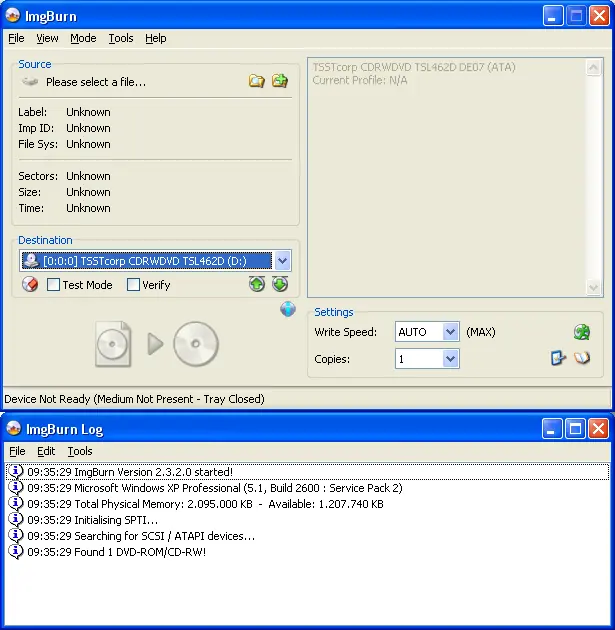Open the Edit menu in ImgBurn Log
Screen dimensions: 615x630
click(46, 451)
